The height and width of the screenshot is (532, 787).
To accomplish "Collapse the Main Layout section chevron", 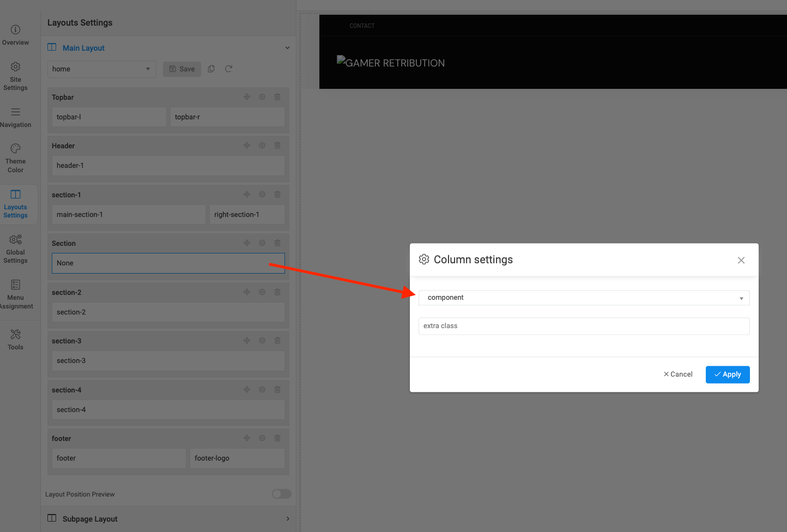I will coord(287,48).
